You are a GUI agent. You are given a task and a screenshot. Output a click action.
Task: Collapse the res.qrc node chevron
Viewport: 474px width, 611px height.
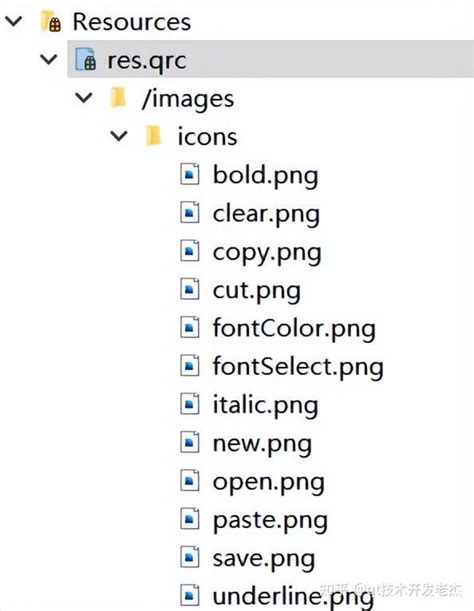(x=49, y=60)
